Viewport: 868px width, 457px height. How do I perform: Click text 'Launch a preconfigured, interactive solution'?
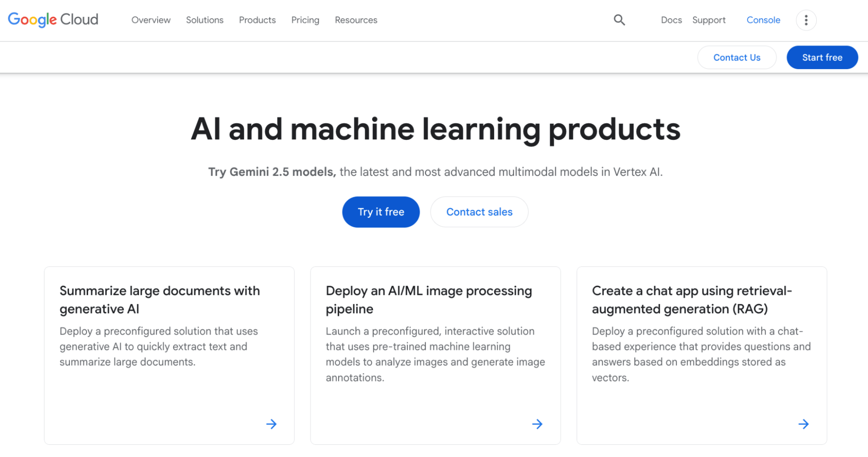point(430,331)
